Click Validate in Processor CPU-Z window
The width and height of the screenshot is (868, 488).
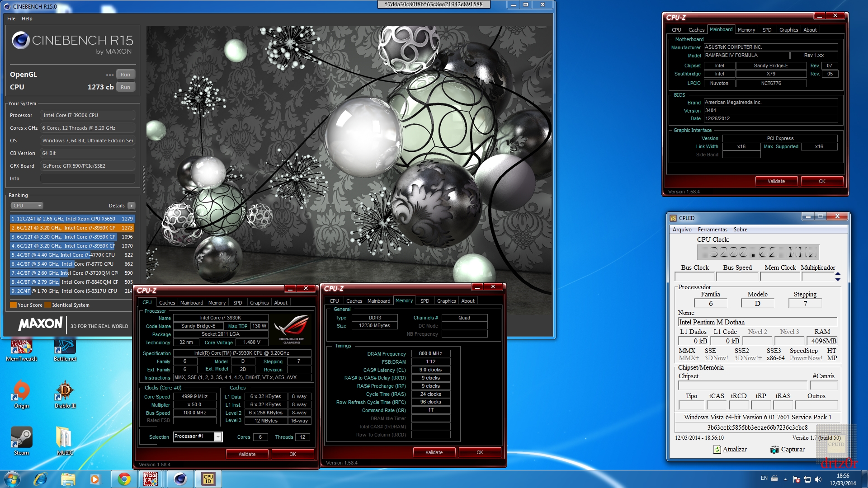247,454
